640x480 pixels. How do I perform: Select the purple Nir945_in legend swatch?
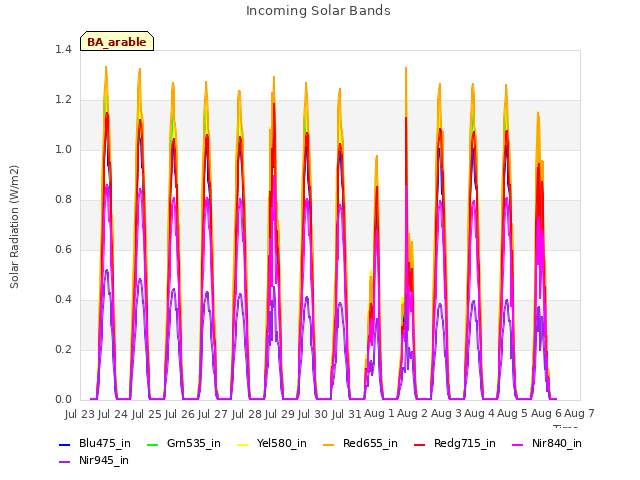tap(64, 462)
